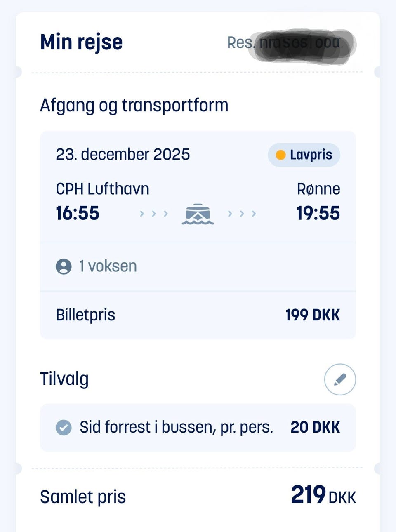Image resolution: width=396 pixels, height=532 pixels.
Task: Click the 20 DKK add-on price
Action: 315,427
